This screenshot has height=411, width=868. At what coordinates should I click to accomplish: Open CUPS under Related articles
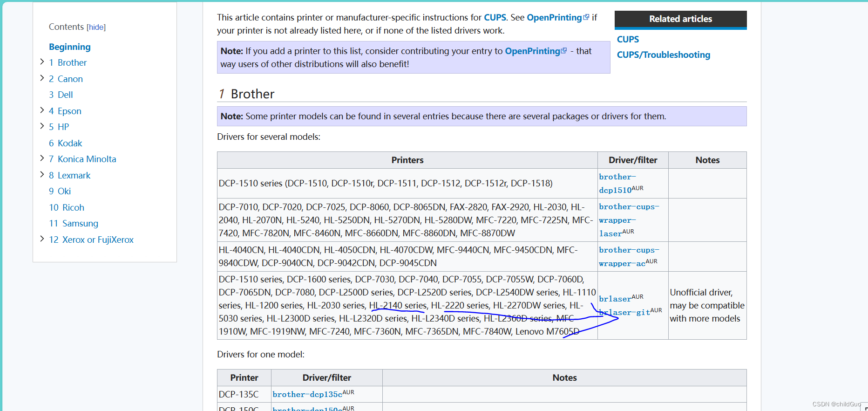pyautogui.click(x=628, y=39)
